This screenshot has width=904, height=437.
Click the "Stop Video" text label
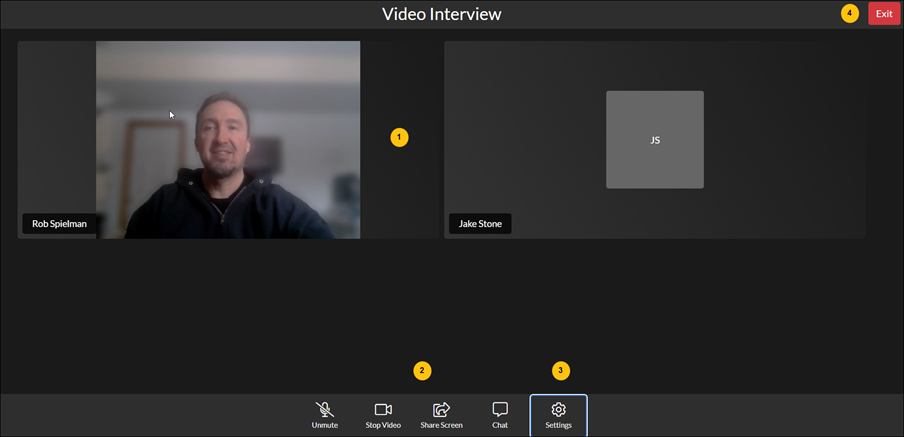[x=383, y=425]
